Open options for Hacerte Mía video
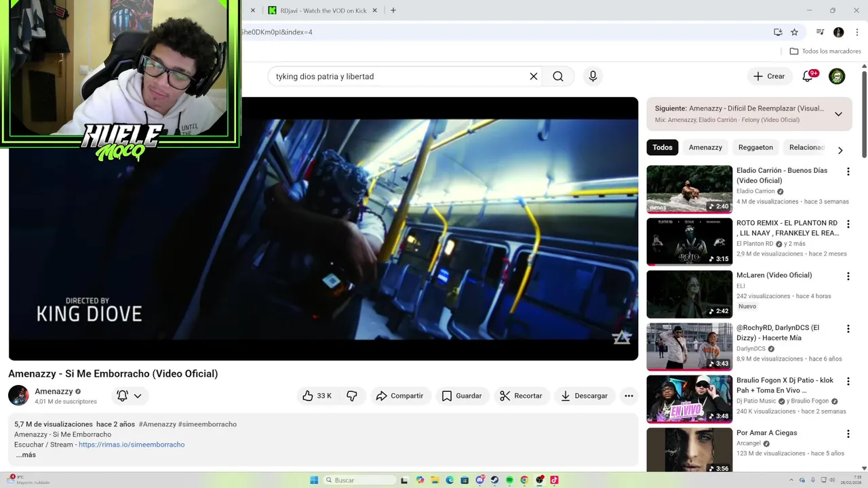 click(x=848, y=329)
